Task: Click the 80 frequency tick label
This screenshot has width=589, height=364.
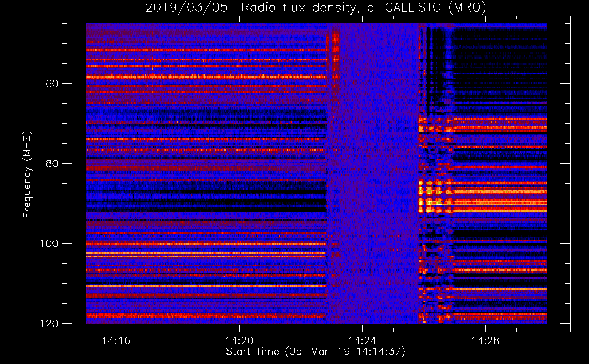Action: coord(52,163)
